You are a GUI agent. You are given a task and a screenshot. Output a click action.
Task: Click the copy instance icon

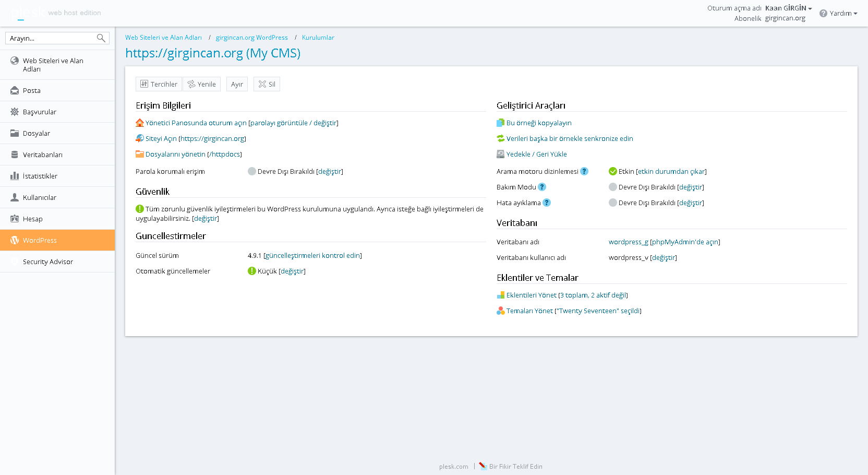point(501,123)
